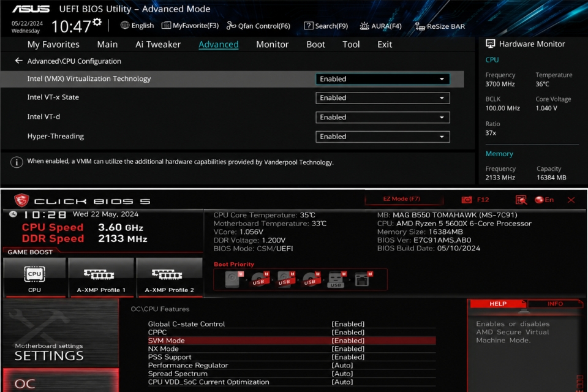
Task: Open Search(F9) in ASUS BIOS
Action: pos(326,26)
